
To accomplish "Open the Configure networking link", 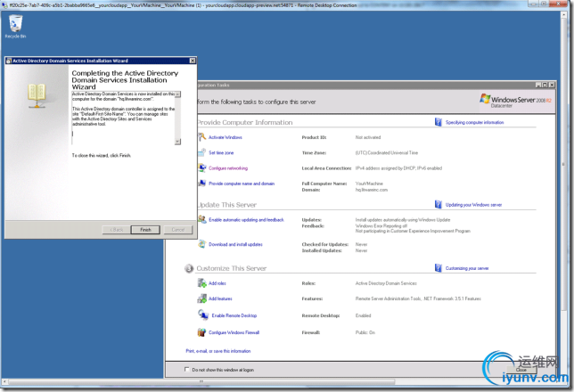I will (228, 168).
